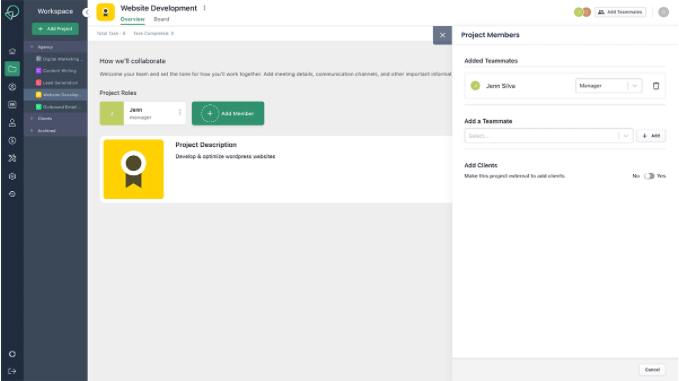
Task: Toggle the Add Clients No/Yes switch
Action: 649,176
